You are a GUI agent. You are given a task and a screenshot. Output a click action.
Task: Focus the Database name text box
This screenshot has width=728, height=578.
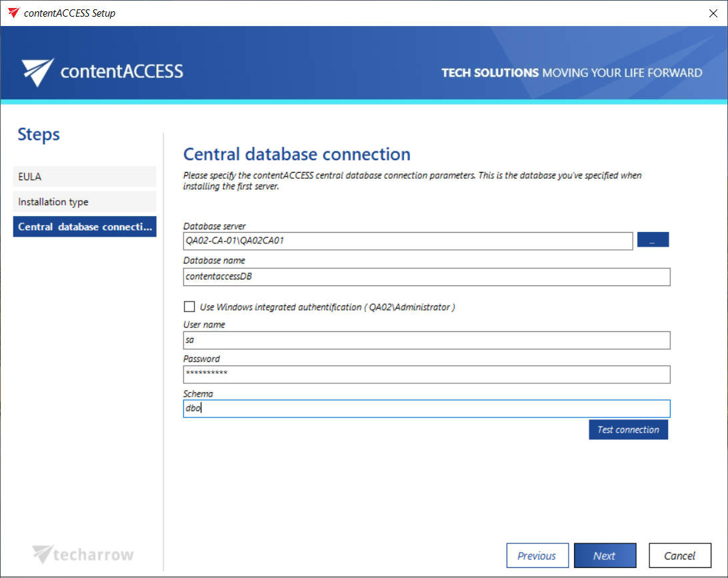click(426, 277)
